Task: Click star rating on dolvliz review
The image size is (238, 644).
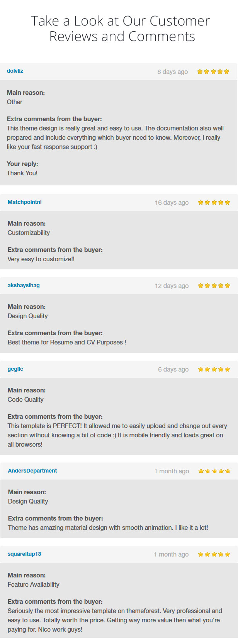Action: (213, 72)
